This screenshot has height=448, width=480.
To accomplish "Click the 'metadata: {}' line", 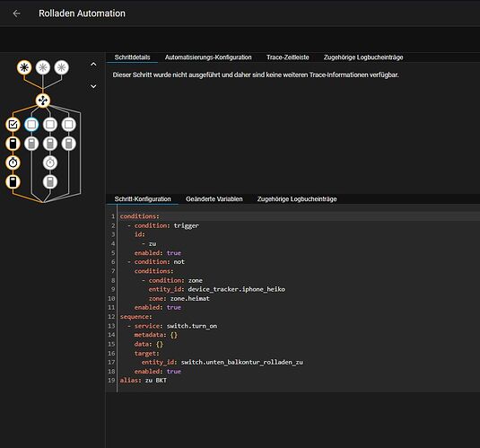I will (155, 335).
